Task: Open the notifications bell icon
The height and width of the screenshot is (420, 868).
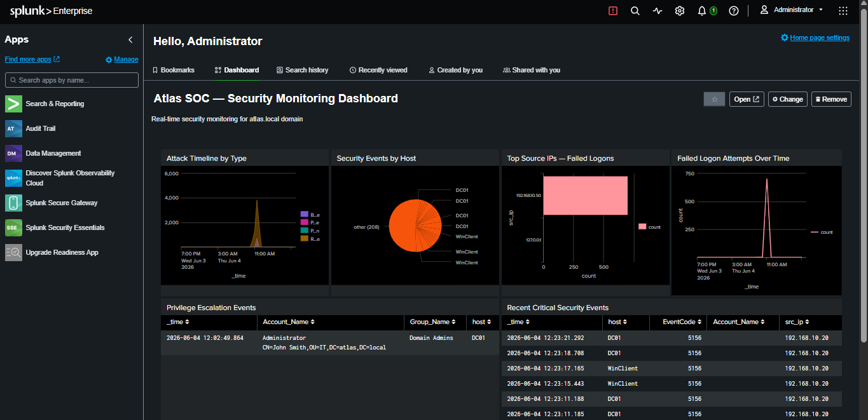Action: [702, 11]
